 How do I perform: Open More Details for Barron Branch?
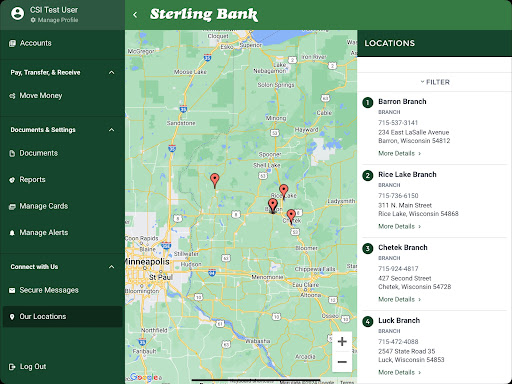coord(399,153)
